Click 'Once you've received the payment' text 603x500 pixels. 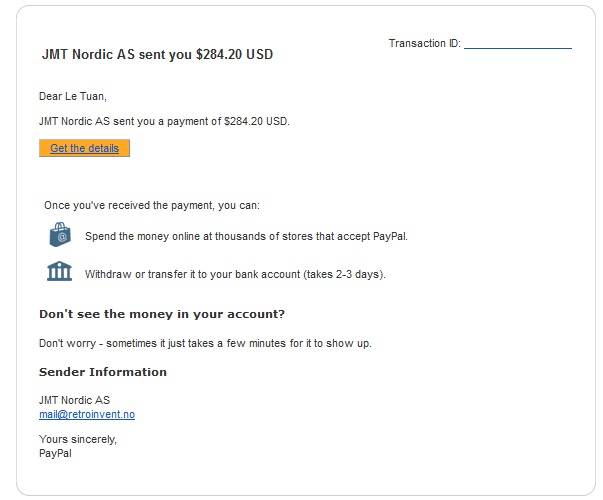tap(151, 205)
